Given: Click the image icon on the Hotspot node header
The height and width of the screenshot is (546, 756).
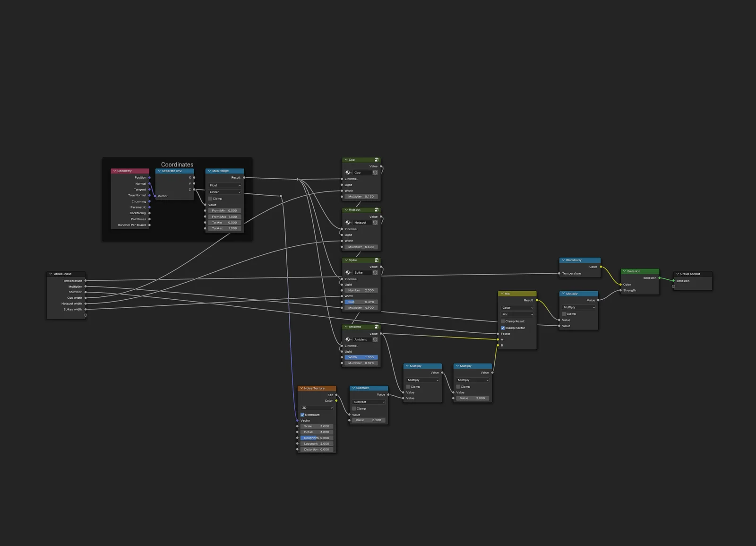Looking at the screenshot, I should 376,210.
